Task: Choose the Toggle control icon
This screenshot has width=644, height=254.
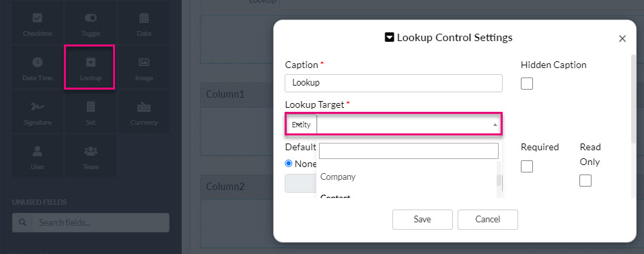Action: (x=91, y=18)
